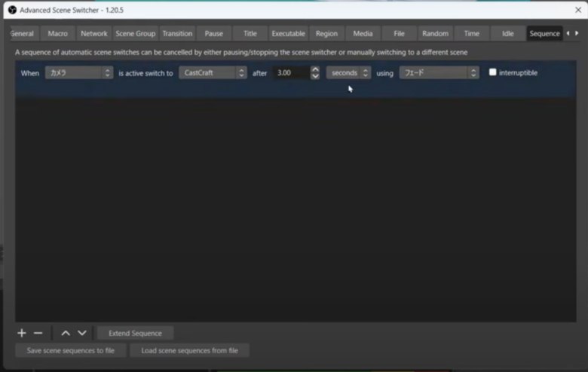Decrease delay value with down stepper

(315, 76)
